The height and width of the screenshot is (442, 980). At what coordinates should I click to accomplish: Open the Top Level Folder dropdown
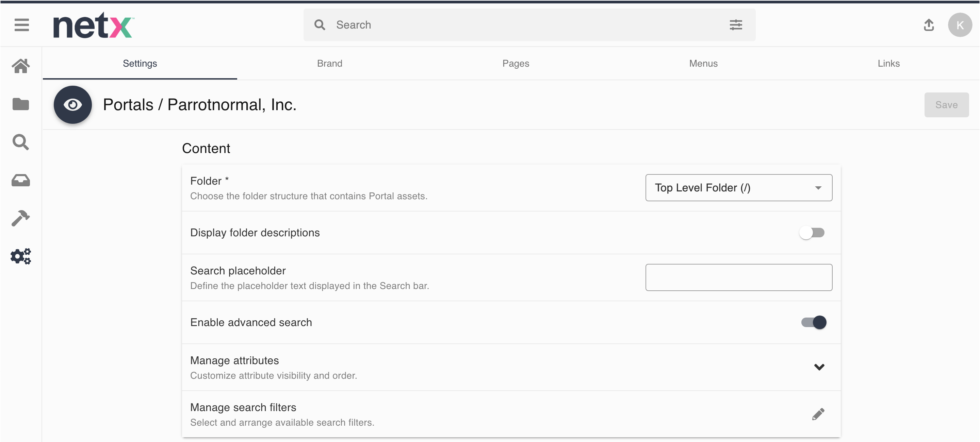tap(738, 188)
